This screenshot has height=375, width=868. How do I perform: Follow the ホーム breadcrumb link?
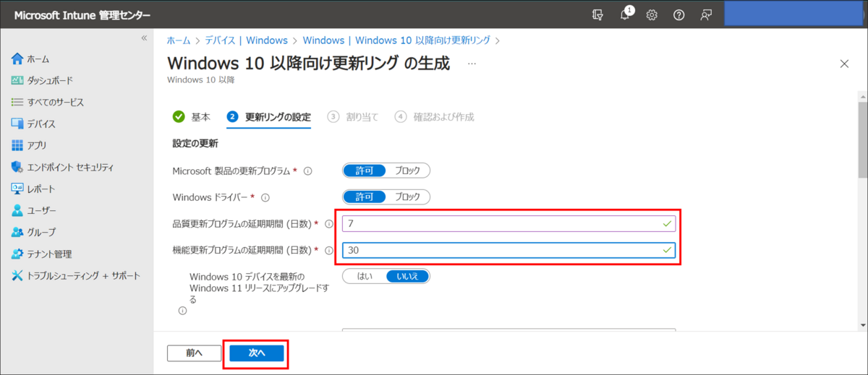point(179,40)
